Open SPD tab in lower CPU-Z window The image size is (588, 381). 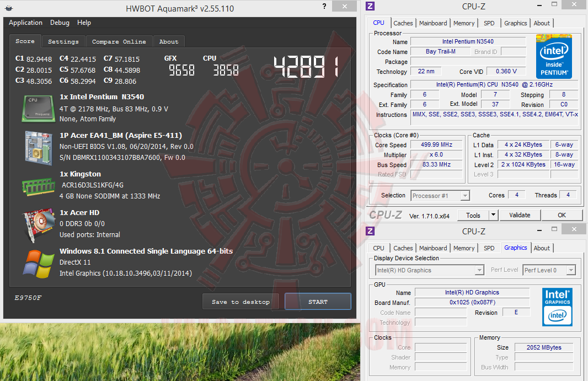(x=489, y=248)
